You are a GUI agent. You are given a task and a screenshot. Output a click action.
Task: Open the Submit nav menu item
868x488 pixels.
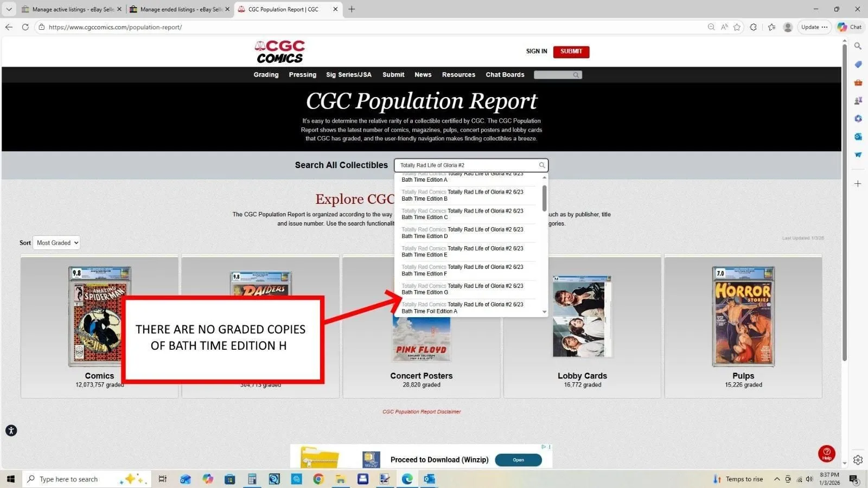click(393, 75)
